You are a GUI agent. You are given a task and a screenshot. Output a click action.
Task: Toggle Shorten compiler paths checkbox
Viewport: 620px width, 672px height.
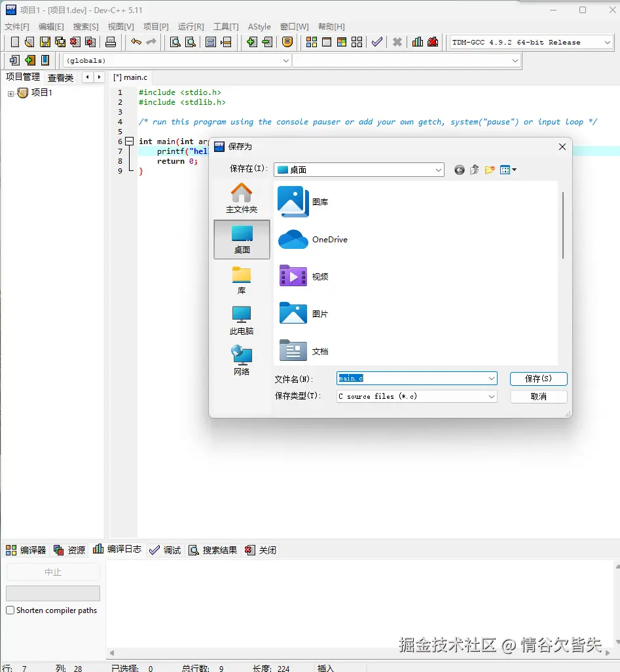[10, 610]
